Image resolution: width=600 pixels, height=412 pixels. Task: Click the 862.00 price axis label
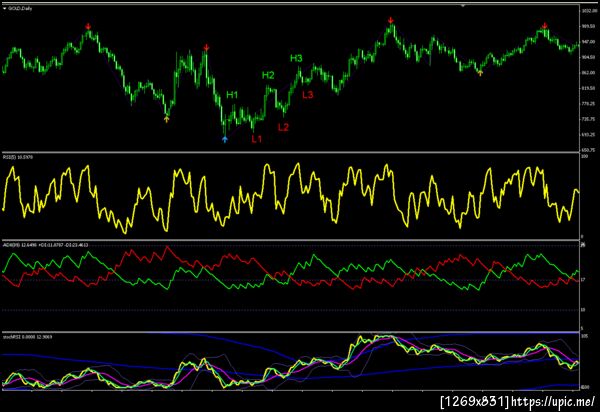click(x=589, y=73)
